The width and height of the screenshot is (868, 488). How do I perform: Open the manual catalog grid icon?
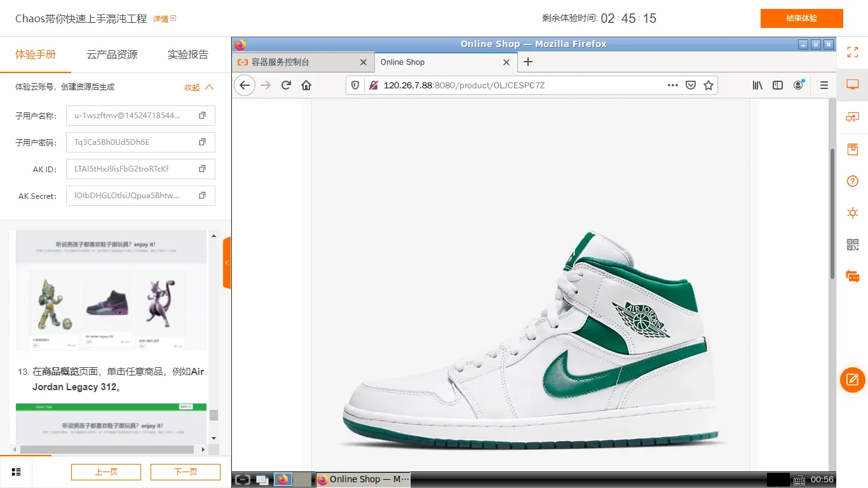click(x=17, y=472)
